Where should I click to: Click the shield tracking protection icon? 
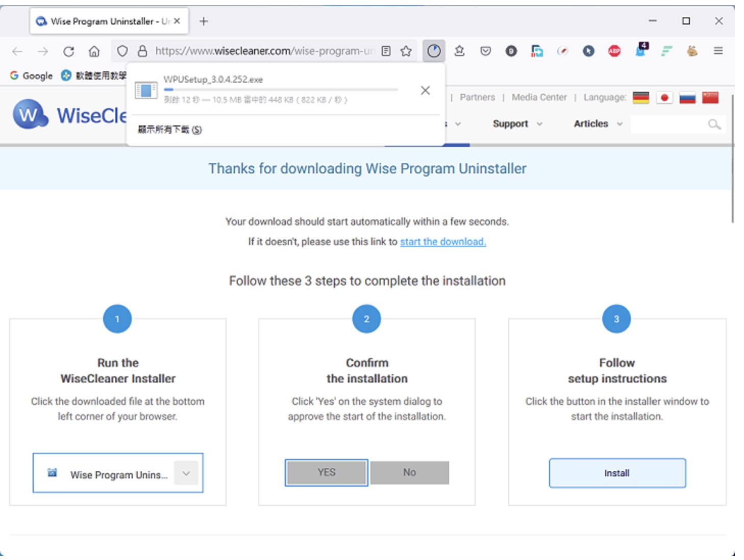[x=122, y=51]
